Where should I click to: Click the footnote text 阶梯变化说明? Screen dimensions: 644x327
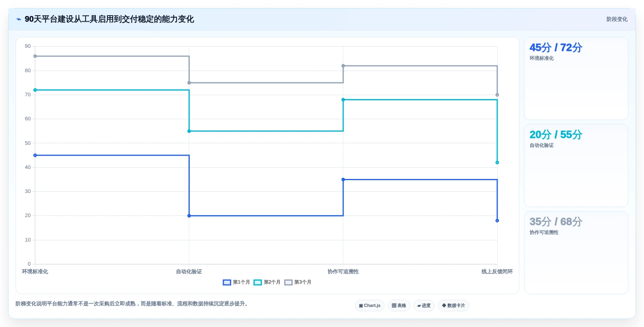click(x=133, y=304)
